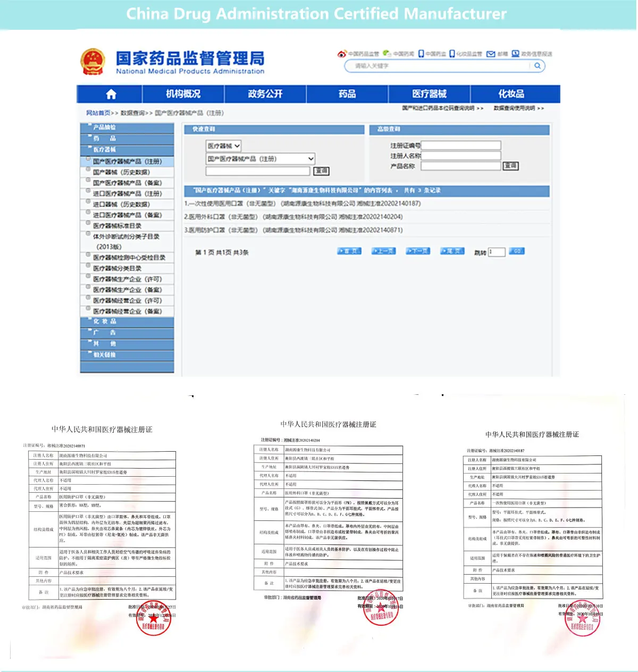Image resolution: width=638 pixels, height=672 pixels.
Task: Select 医疗器械经营企业（许可）in sidebar
Action: click(128, 300)
